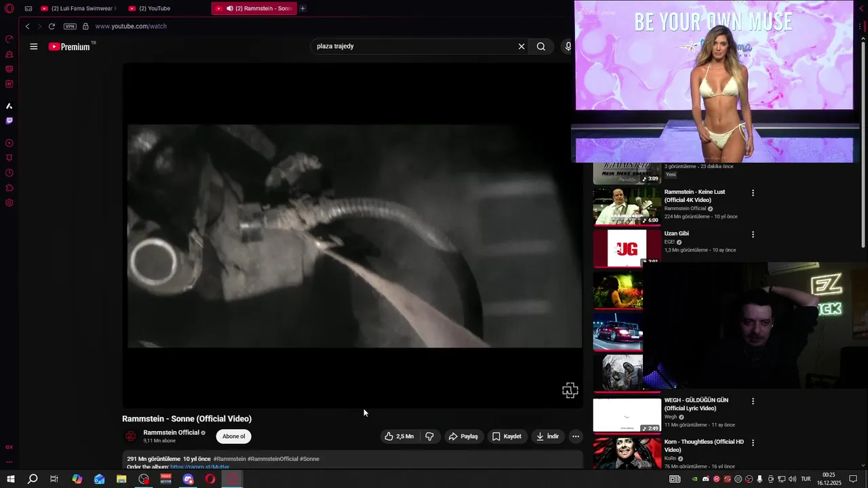Open the Opera main menu logo

pos(9,8)
